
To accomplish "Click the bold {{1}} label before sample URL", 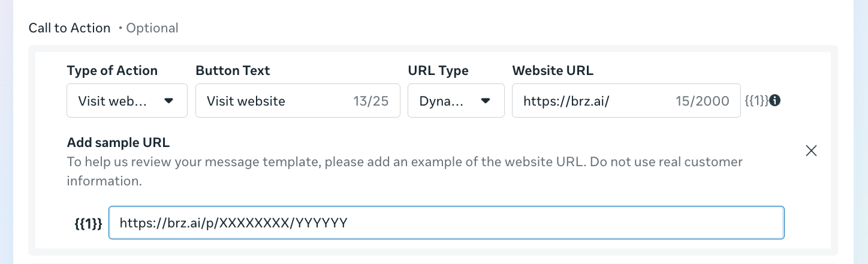I will (x=88, y=223).
